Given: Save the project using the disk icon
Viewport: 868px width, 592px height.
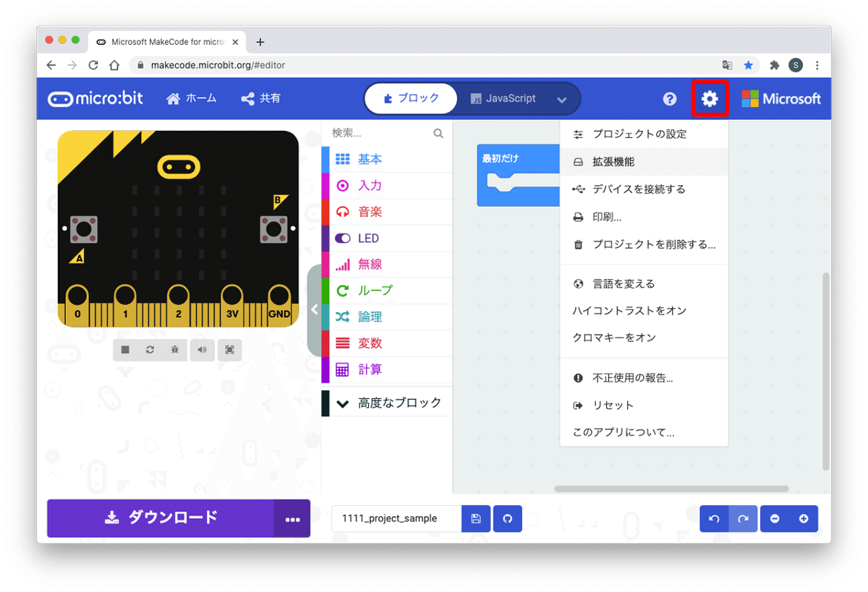Looking at the screenshot, I should point(475,518).
